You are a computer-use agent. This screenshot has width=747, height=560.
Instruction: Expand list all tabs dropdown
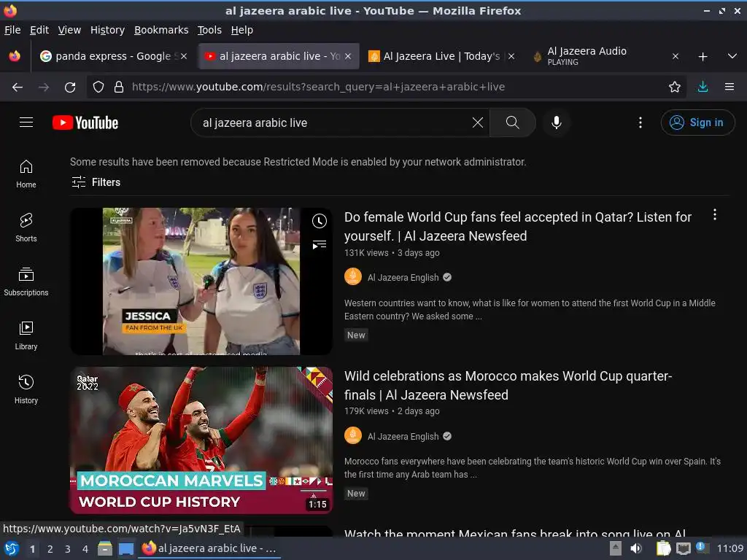click(x=732, y=57)
